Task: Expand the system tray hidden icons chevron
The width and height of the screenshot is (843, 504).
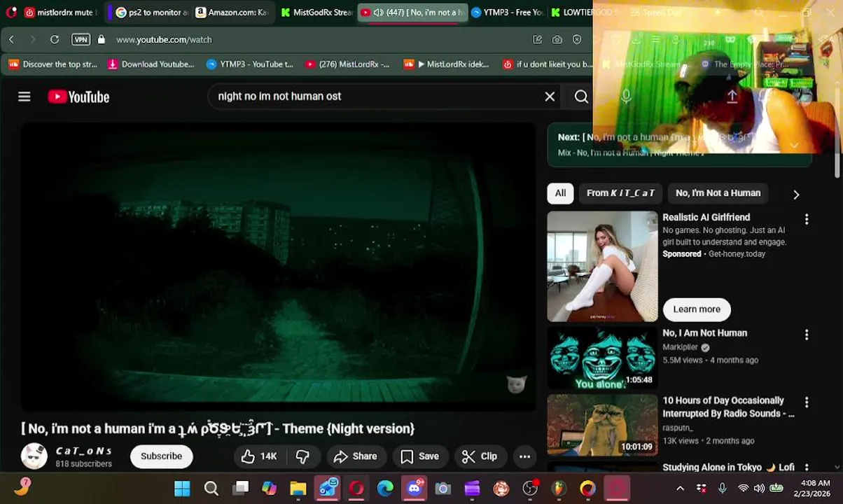Action: [680, 489]
